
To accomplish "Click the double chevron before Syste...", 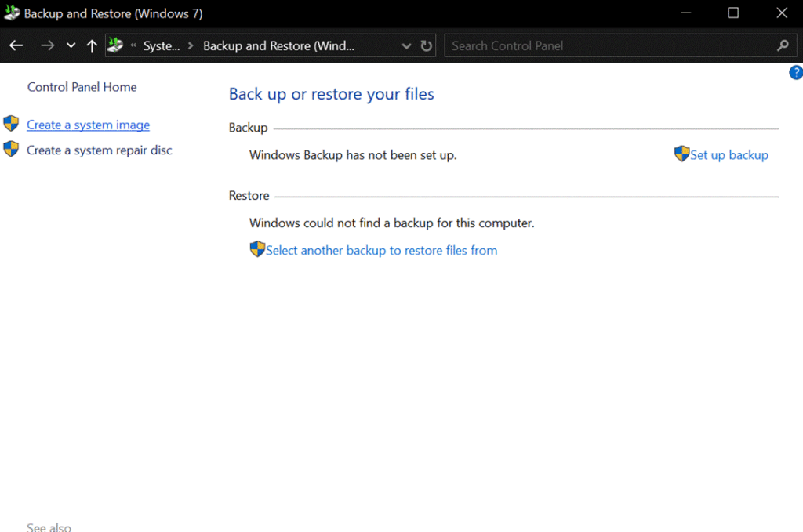I will click(x=133, y=45).
